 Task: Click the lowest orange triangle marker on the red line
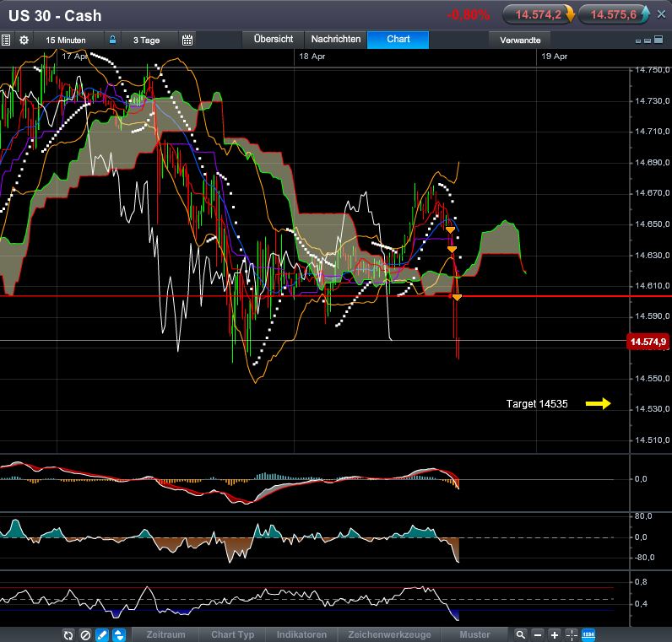click(457, 297)
